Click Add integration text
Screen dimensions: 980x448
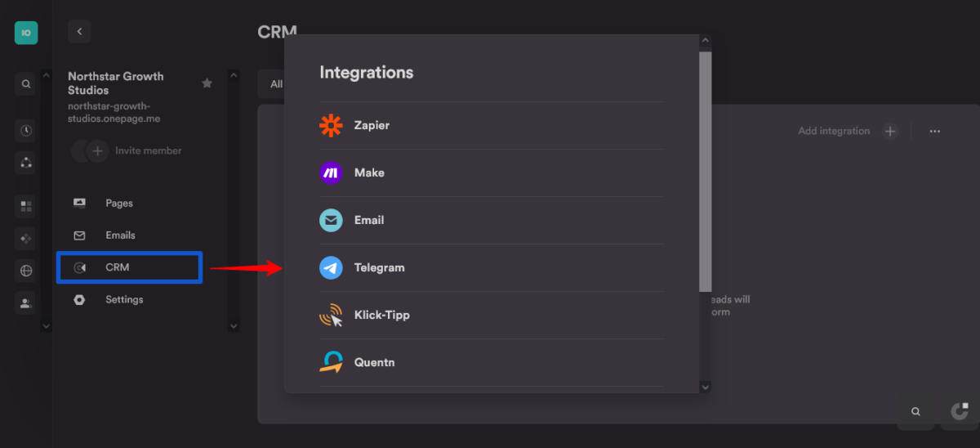(834, 131)
